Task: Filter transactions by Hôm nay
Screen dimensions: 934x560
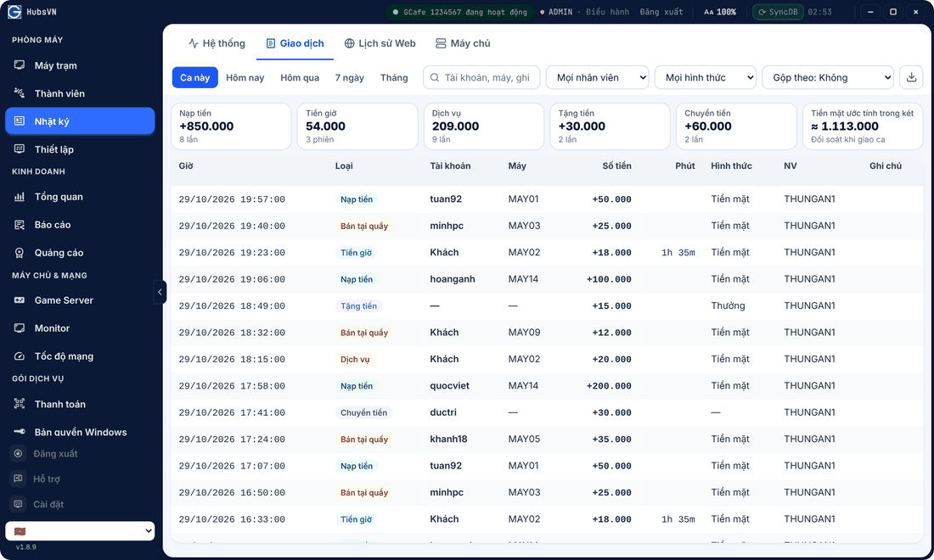Action: pos(245,77)
